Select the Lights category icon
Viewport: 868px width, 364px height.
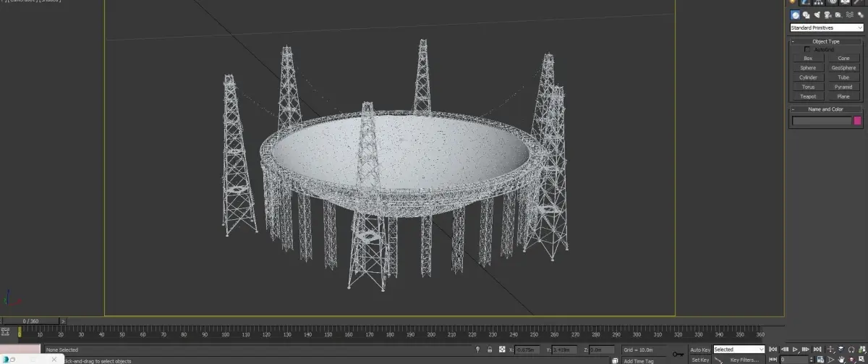[x=817, y=14]
